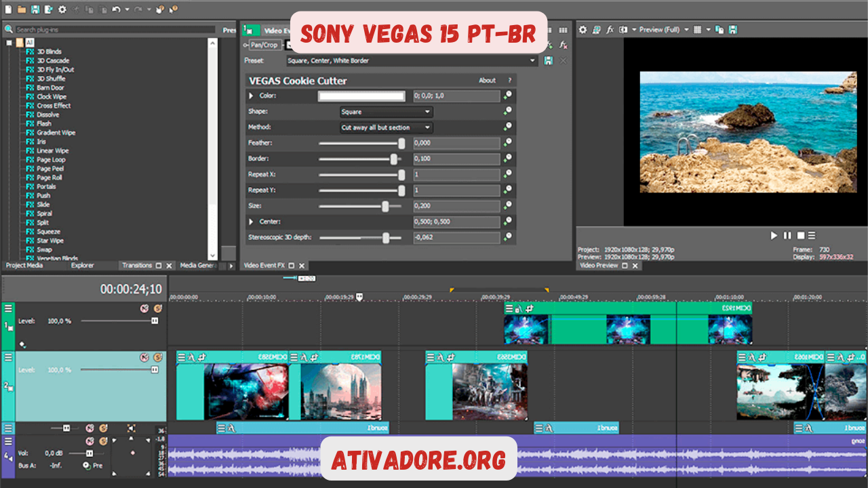Click the About link in Cookie Cutter

click(x=487, y=81)
